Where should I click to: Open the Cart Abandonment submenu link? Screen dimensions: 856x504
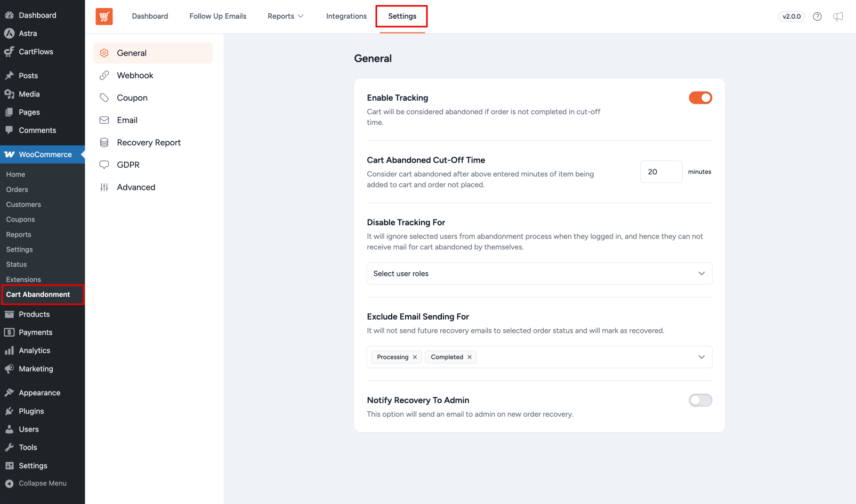(x=38, y=295)
